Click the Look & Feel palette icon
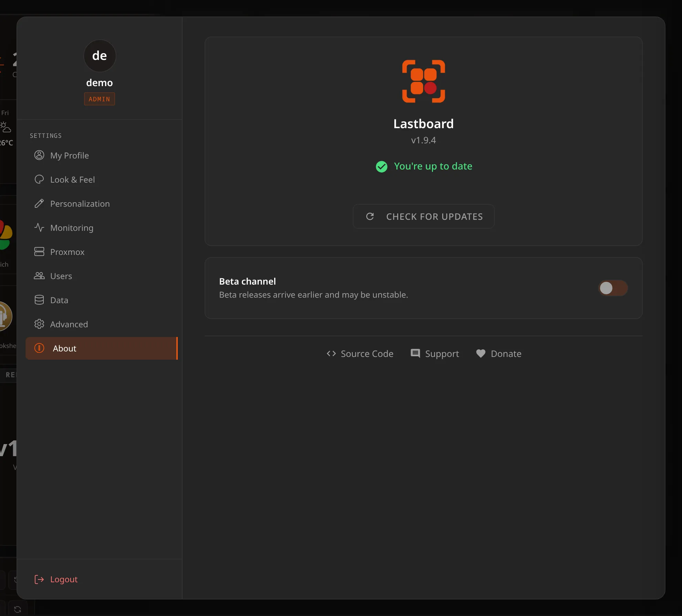 pyautogui.click(x=39, y=179)
